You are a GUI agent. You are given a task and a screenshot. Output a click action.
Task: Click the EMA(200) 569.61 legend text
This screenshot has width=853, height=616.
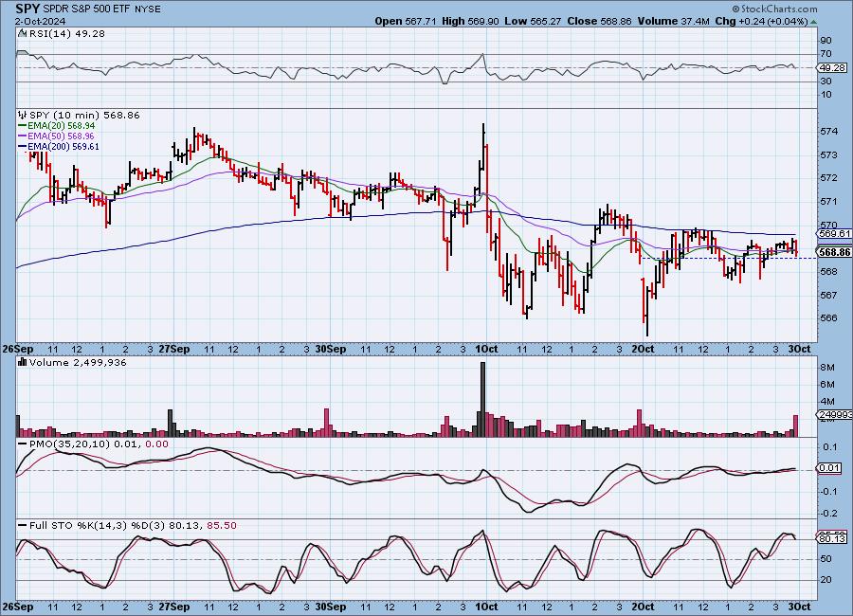tap(64, 146)
